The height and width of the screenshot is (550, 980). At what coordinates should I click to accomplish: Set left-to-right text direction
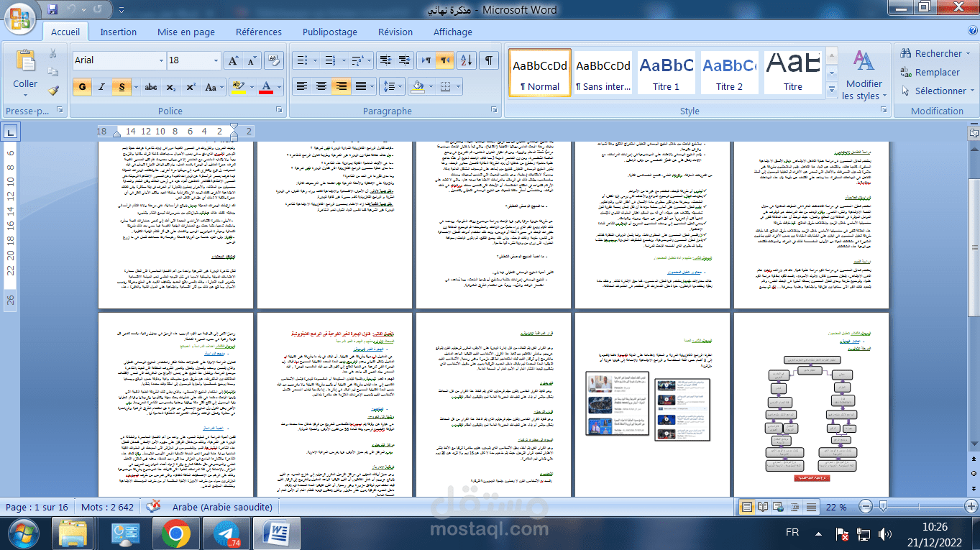(x=426, y=60)
